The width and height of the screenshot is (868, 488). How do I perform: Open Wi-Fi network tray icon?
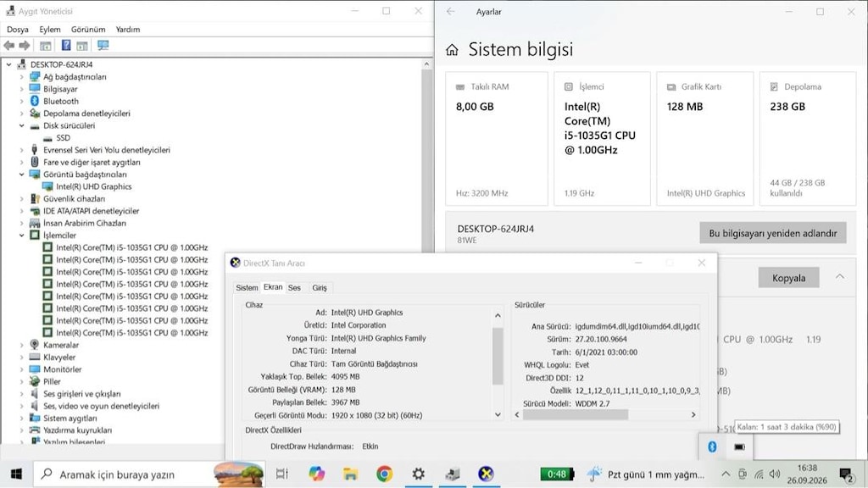[x=759, y=474]
